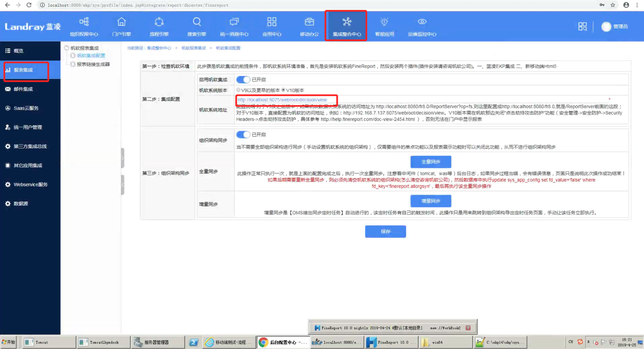Viewport: 644px width, 349px height.
Task: Click the app grid icon beside 管理员
Action: click(x=582, y=27)
